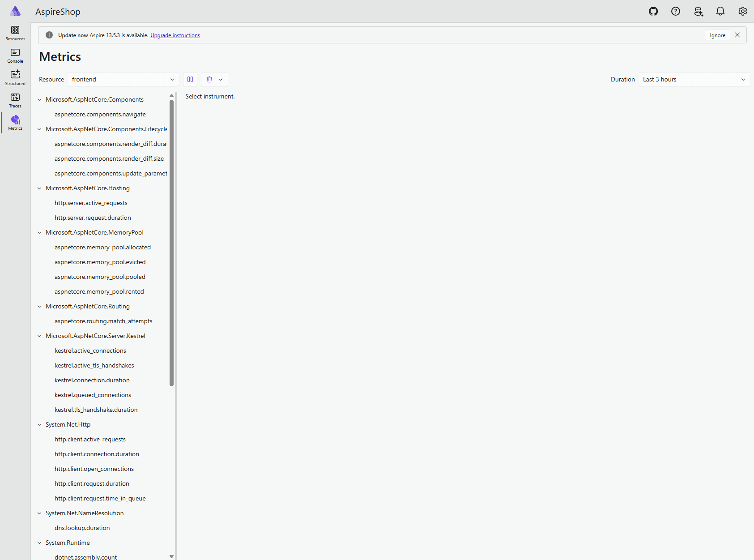Collapse the Microsoft.AspNetCore.Hosting group
Viewport: 754px width, 560px height.
point(39,188)
